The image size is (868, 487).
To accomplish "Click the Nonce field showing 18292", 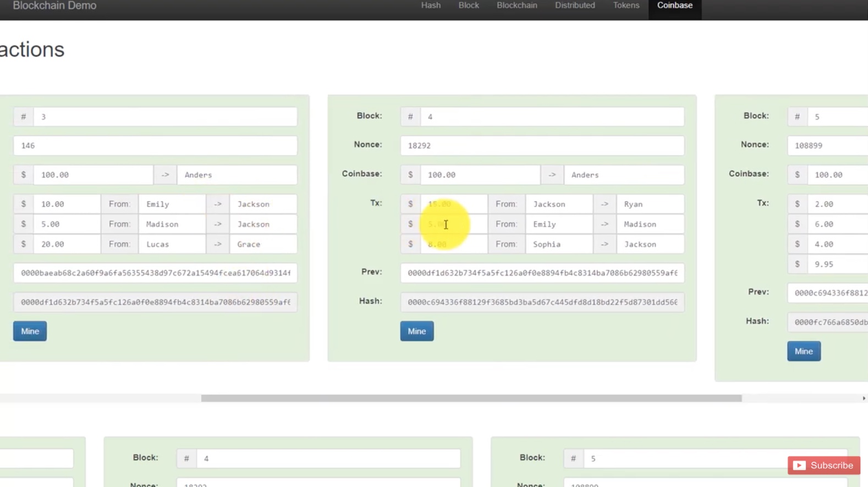I will tap(542, 146).
